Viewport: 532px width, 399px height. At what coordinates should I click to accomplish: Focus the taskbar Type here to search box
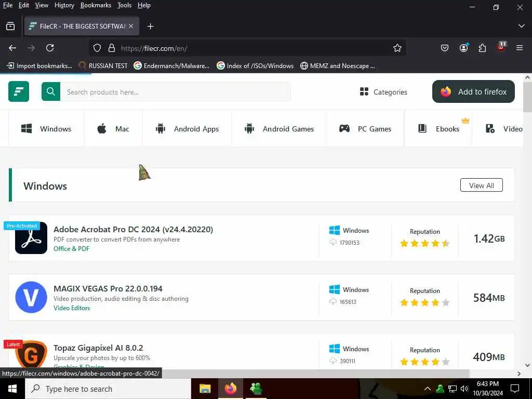coord(108,389)
